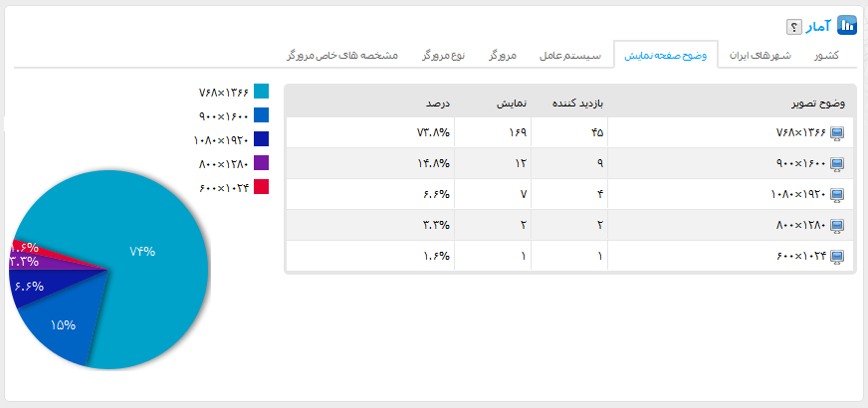The width and height of the screenshot is (868, 408).
Task: Click monitor icon for ۸۰۰×۱۲۸۰ row
Action: tap(837, 226)
